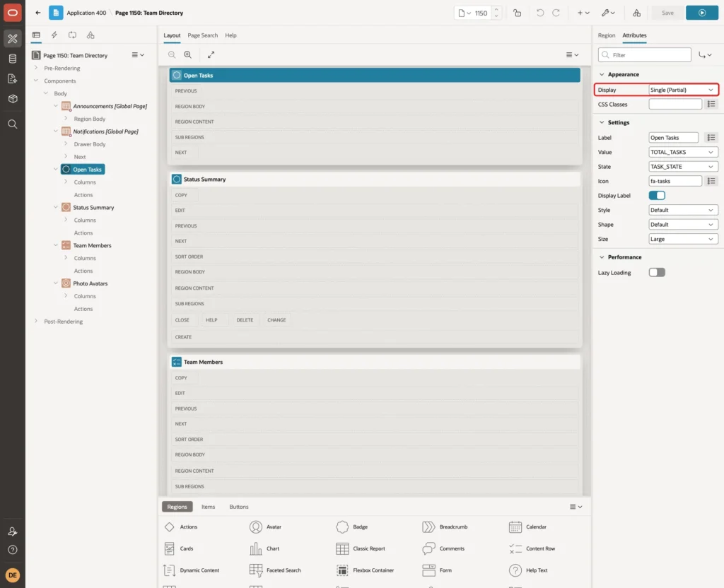Screen dimensions: 724x588
Task: Select the Photo Avatars tree node
Action: 90,283
